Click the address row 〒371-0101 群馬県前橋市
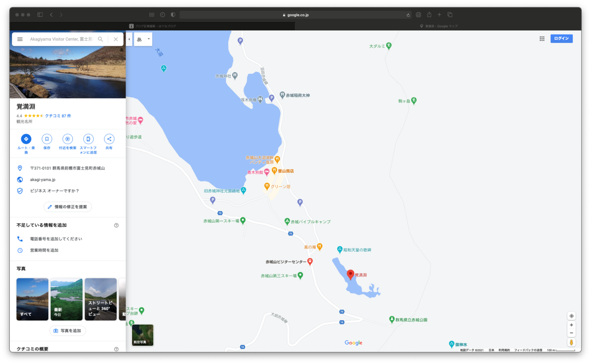The height and width of the screenshot is (364, 591). [x=67, y=168]
